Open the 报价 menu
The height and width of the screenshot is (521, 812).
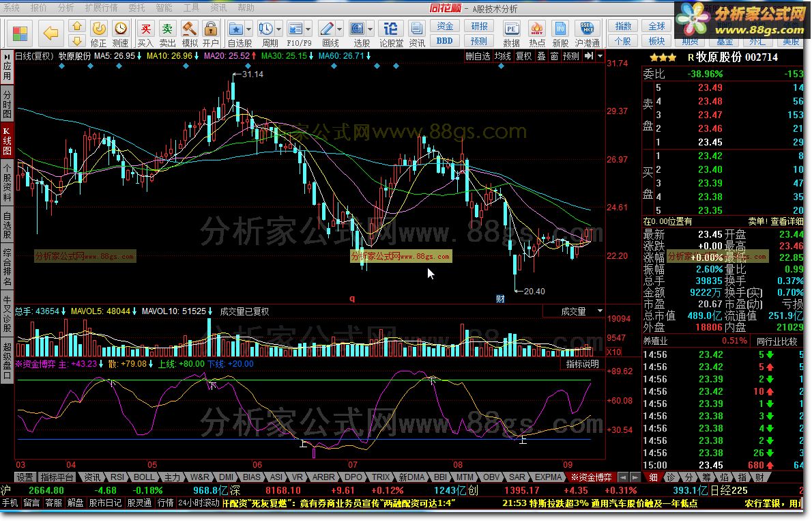(x=38, y=8)
